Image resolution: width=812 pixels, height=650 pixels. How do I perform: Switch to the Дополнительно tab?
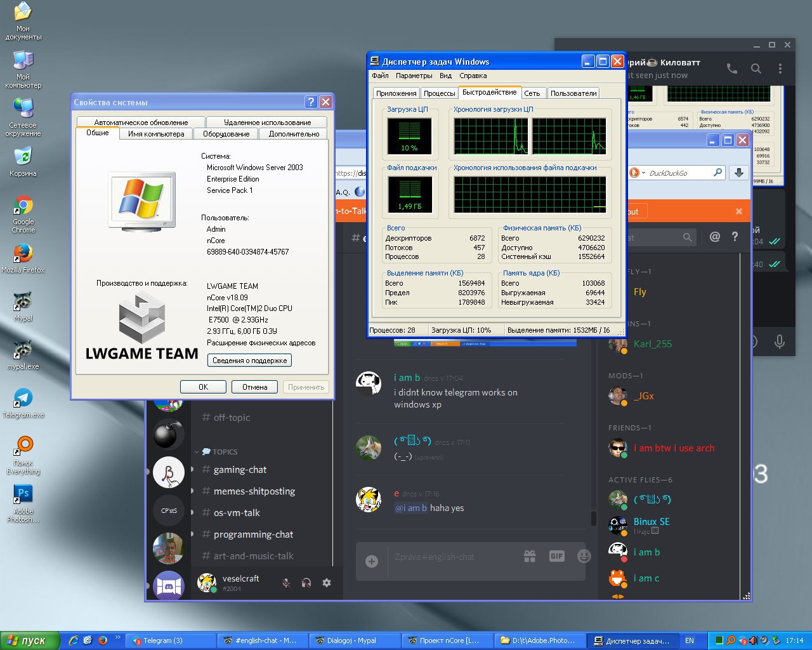(294, 134)
